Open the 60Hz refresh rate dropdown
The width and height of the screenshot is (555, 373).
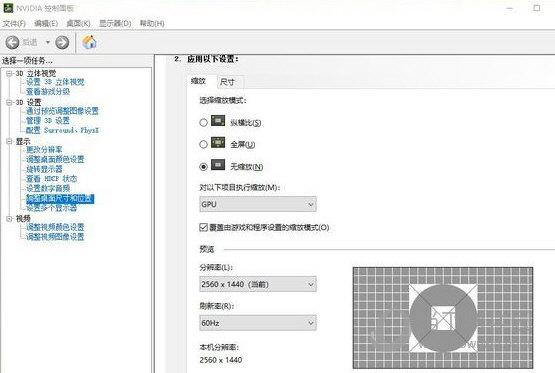258,323
